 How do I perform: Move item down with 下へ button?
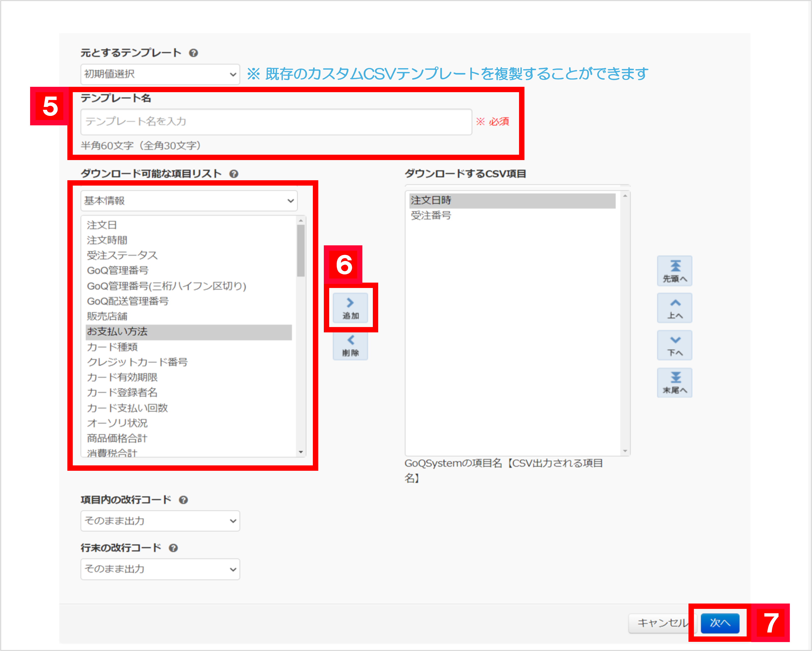point(674,345)
